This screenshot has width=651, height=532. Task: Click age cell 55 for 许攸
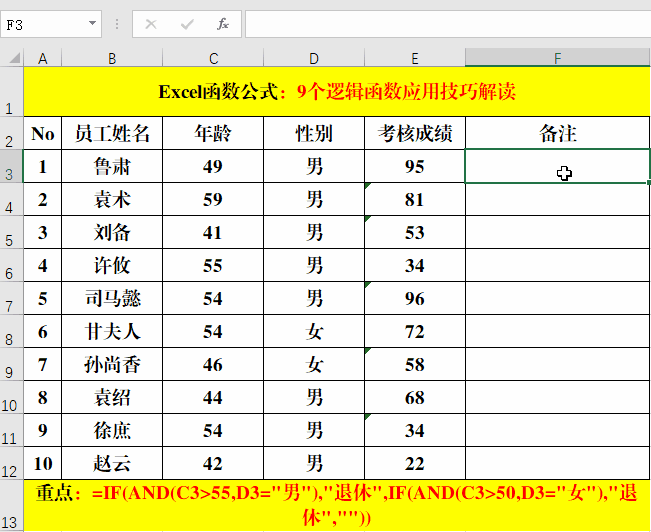point(213,265)
